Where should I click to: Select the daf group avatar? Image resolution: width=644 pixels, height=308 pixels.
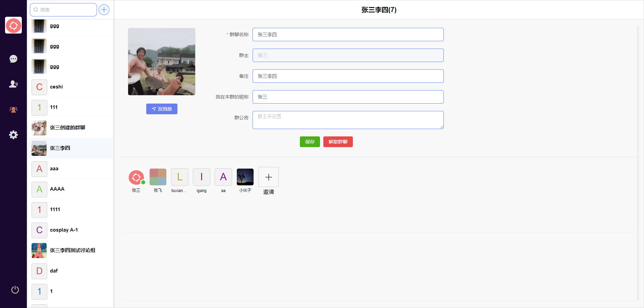pos(39,271)
